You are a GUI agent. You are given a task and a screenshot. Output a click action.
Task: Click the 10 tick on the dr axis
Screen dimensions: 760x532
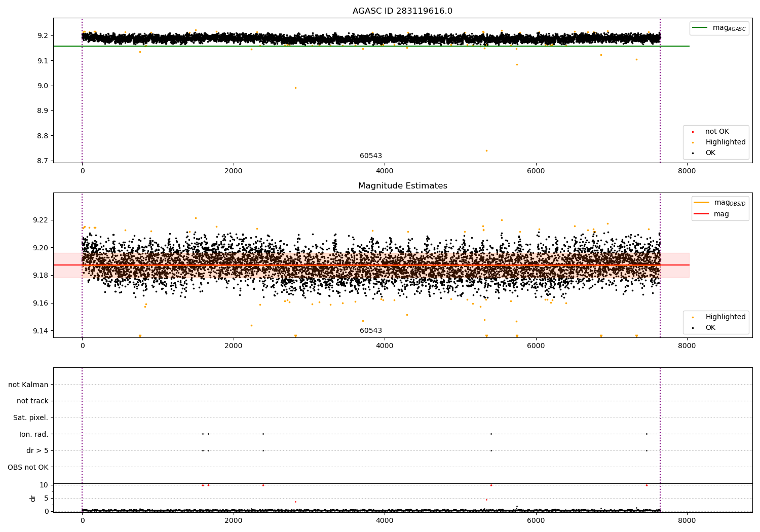(44, 485)
